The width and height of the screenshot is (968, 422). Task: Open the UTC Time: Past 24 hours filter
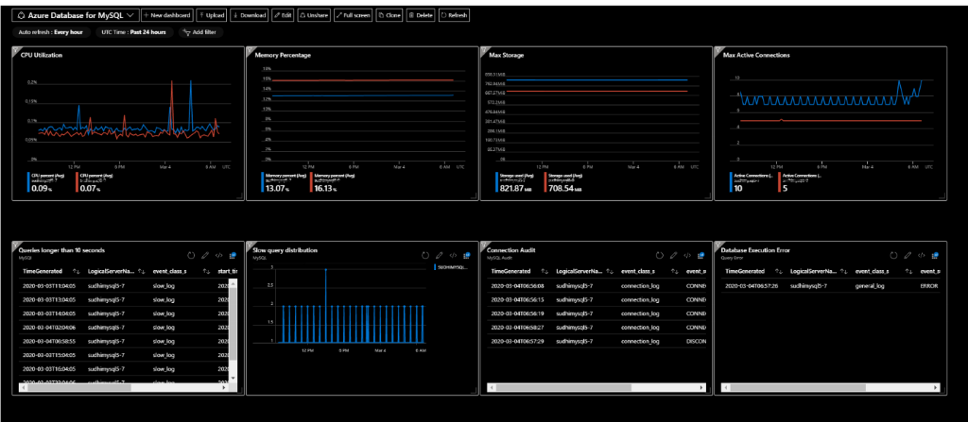click(x=135, y=32)
